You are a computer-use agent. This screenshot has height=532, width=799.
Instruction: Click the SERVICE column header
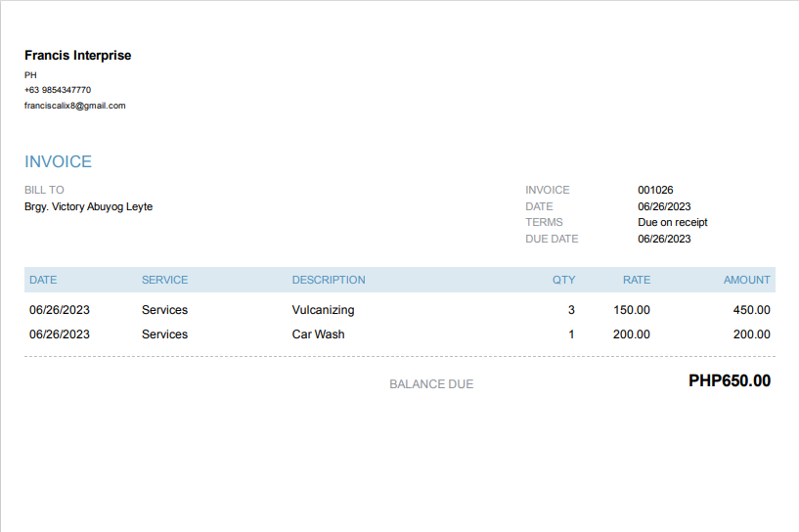(x=164, y=280)
